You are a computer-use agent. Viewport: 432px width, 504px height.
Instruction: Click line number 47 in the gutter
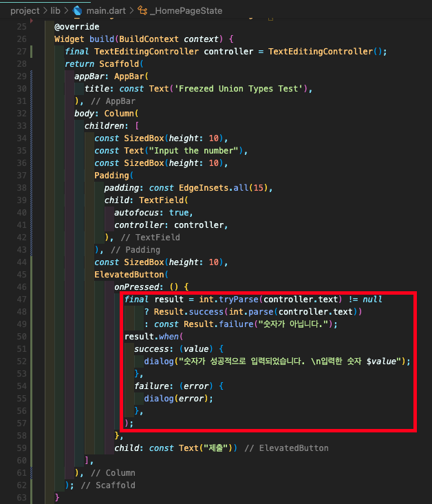21,300
